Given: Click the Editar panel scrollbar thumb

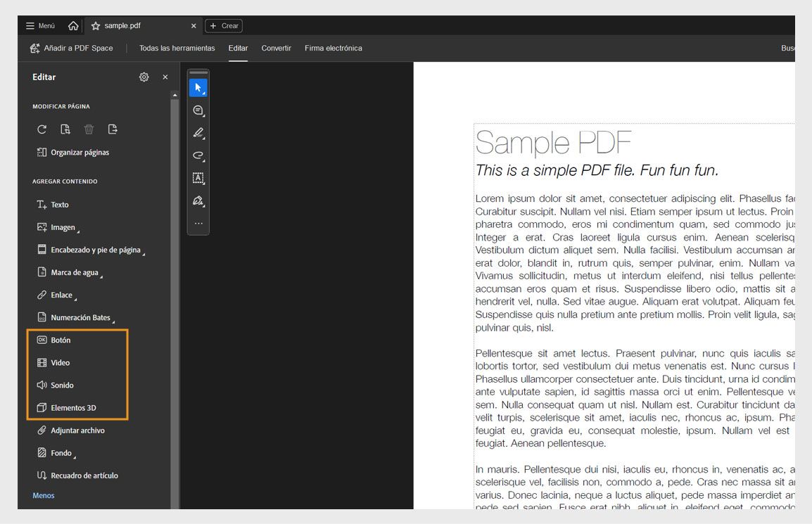Looking at the screenshot, I should [175, 303].
